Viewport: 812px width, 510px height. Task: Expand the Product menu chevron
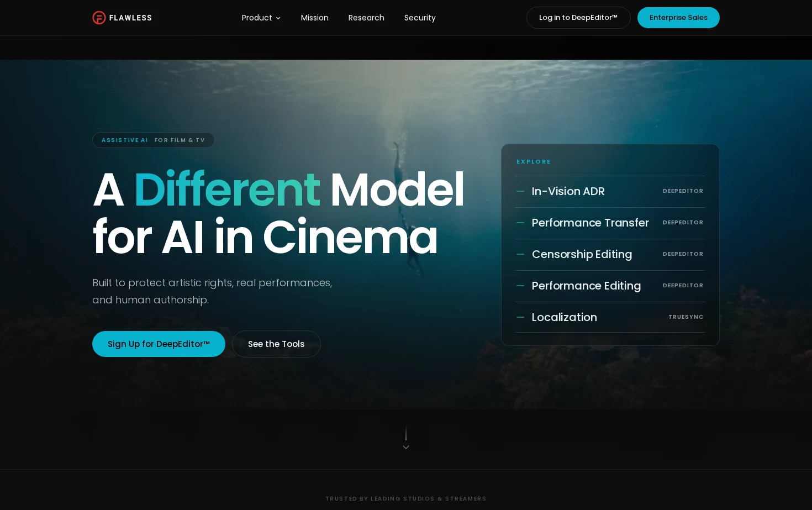pyautogui.click(x=278, y=18)
